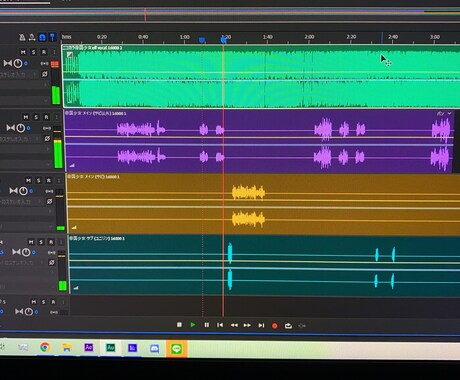The height and width of the screenshot is (380, 460).
Task: Move playhead to previous marker
Action: (x=220, y=325)
